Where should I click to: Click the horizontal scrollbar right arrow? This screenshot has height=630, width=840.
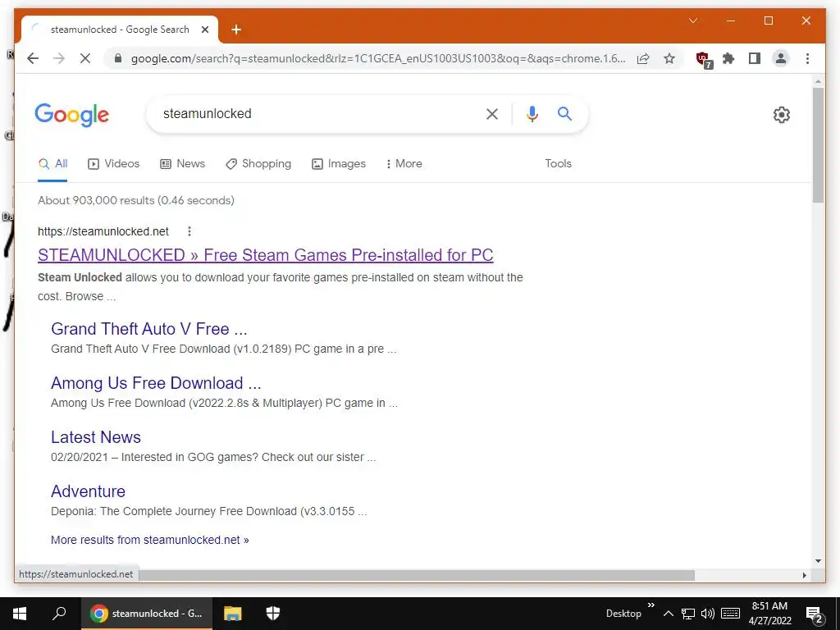804,575
